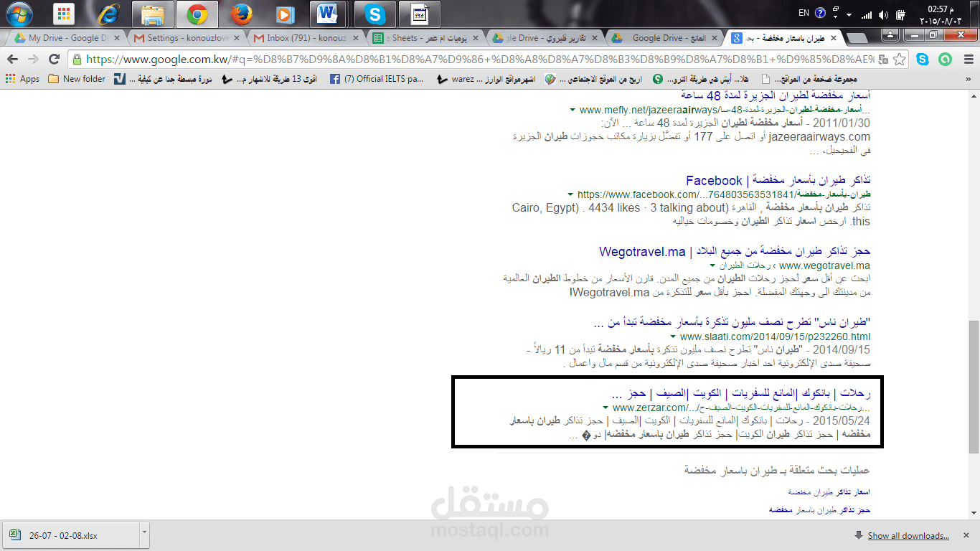
Task: Switch to the Inbox (791) tab
Action: [x=306, y=38]
